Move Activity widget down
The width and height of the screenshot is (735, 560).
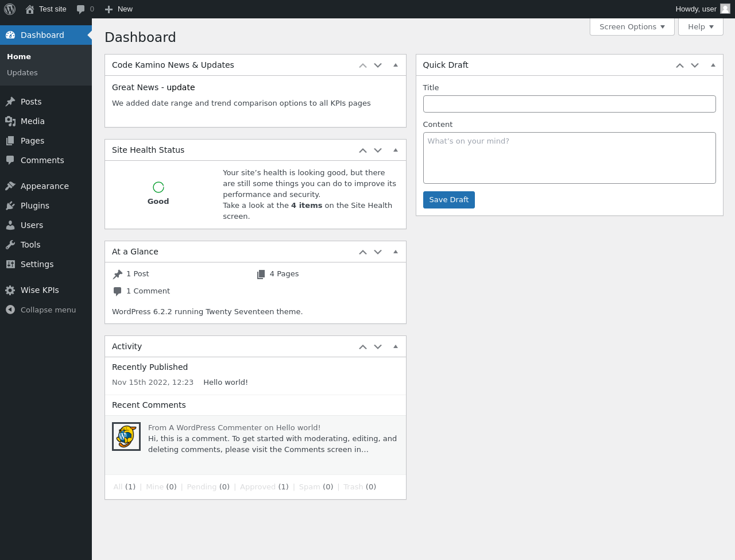click(x=378, y=347)
